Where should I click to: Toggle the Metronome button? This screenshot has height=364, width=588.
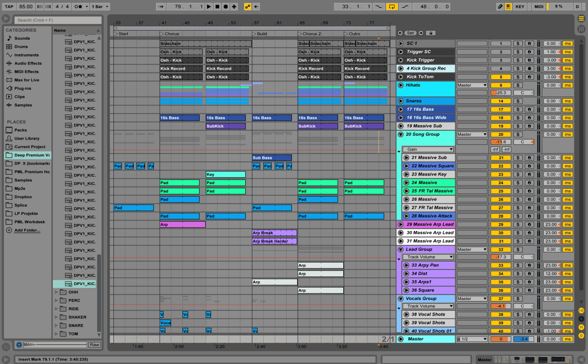(x=78, y=7)
